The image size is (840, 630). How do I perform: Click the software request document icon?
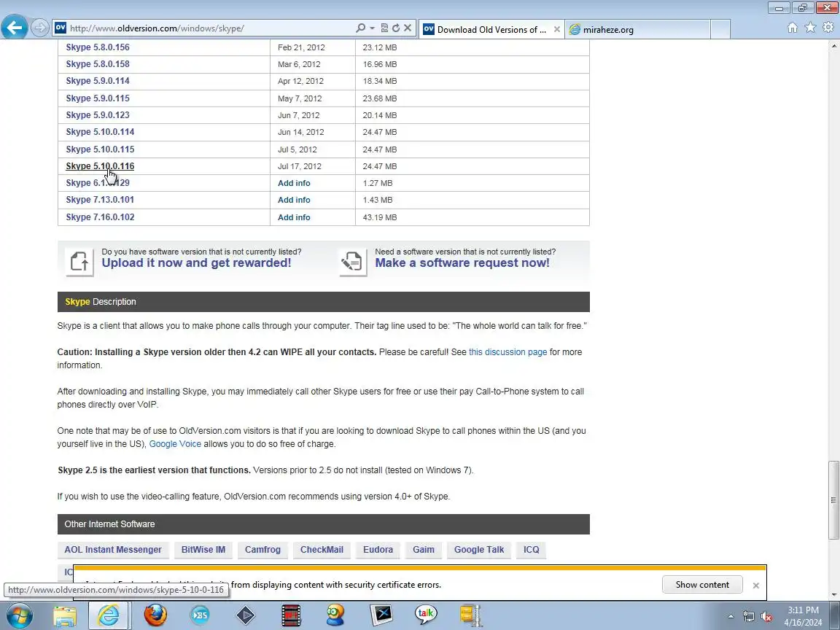(353, 262)
